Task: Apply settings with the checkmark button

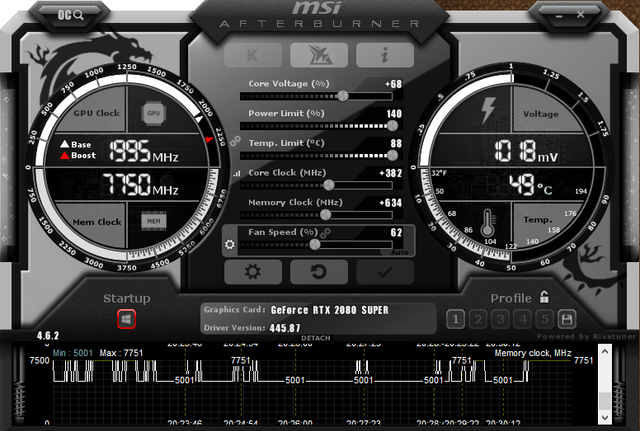Action: click(385, 272)
